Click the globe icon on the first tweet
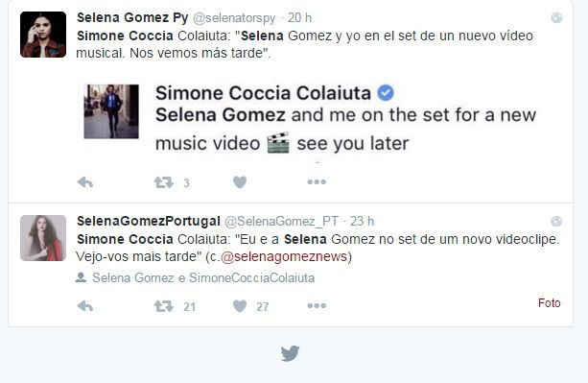This screenshot has width=588, height=383. 556,17
